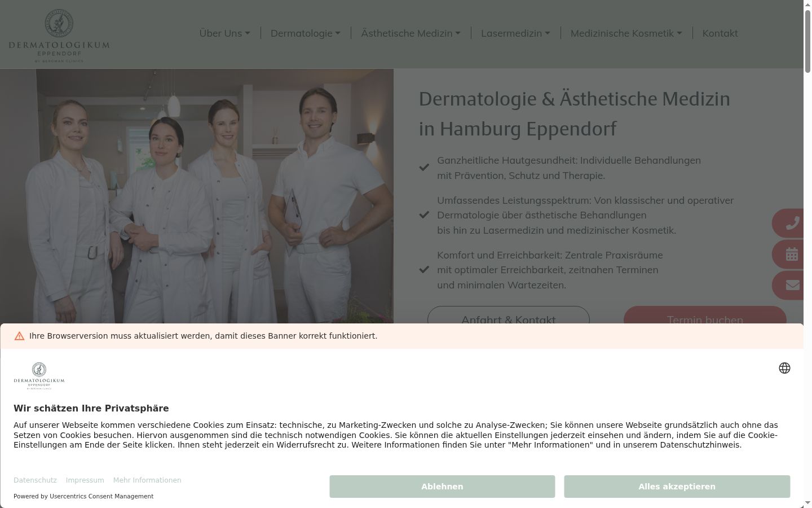Open the calendar appointment side button
Image resolution: width=812 pixels, height=508 pixels.
(788, 254)
